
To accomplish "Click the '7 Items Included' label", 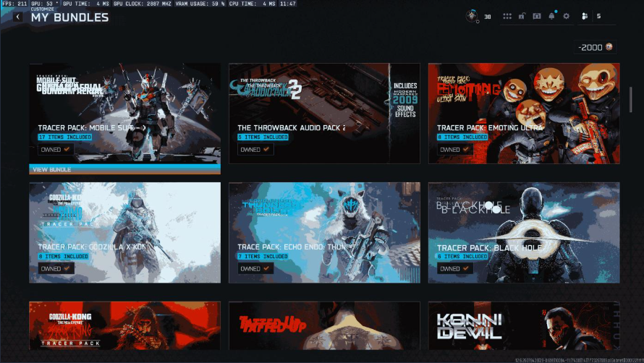I will pyautogui.click(x=263, y=256).
